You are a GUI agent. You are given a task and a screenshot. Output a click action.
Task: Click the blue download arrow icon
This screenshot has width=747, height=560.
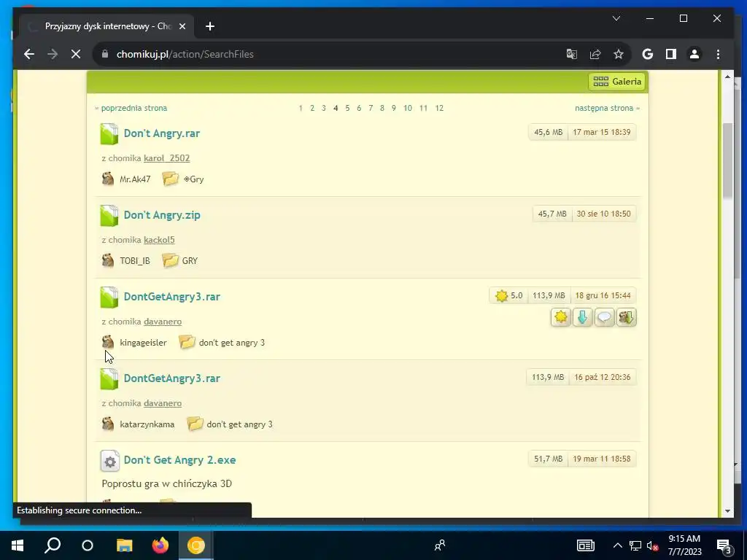click(582, 317)
